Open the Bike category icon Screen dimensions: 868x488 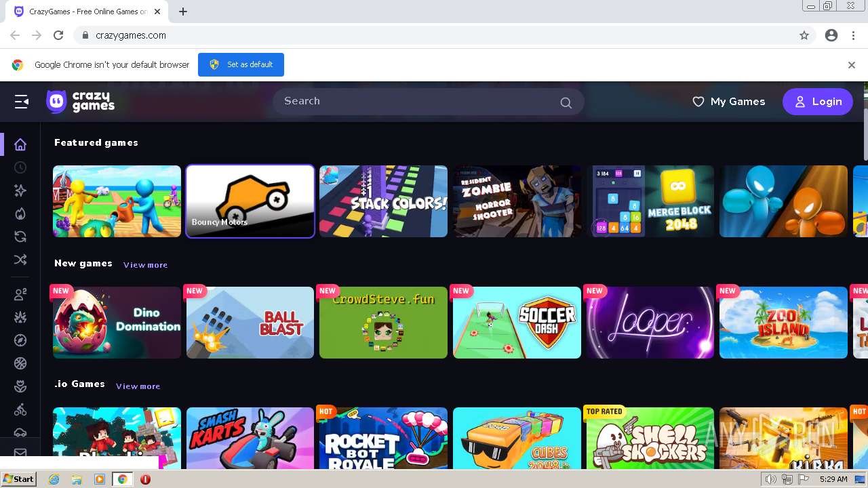tap(20, 409)
